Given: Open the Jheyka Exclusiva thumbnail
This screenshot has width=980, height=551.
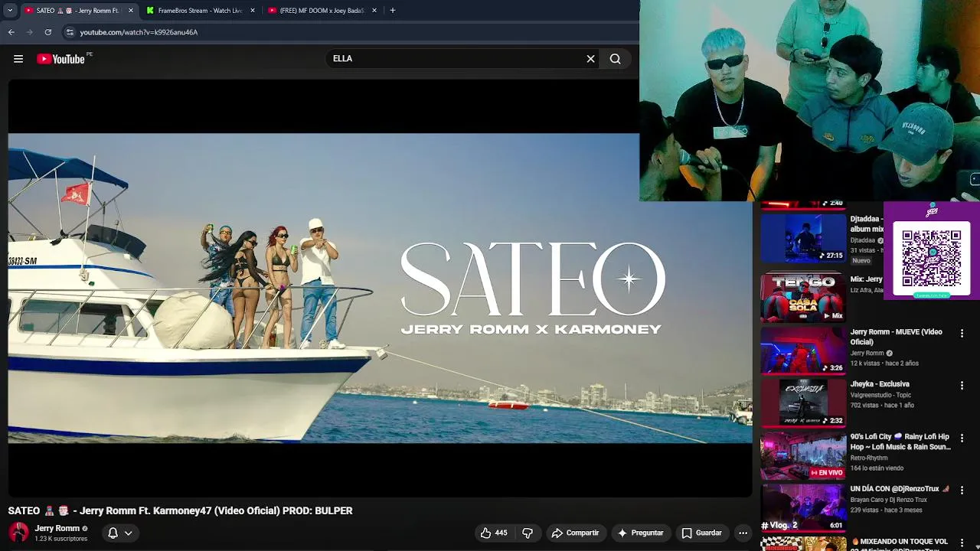Looking at the screenshot, I should point(802,403).
